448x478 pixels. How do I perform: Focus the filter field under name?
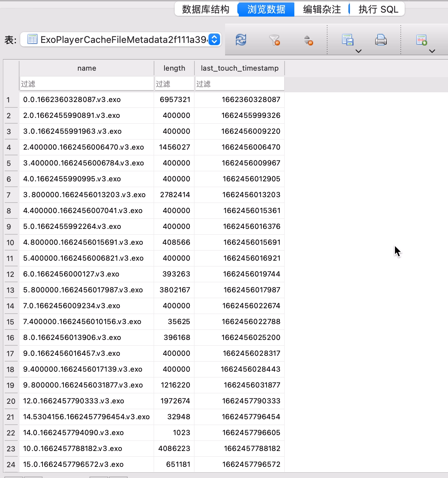pos(87,84)
